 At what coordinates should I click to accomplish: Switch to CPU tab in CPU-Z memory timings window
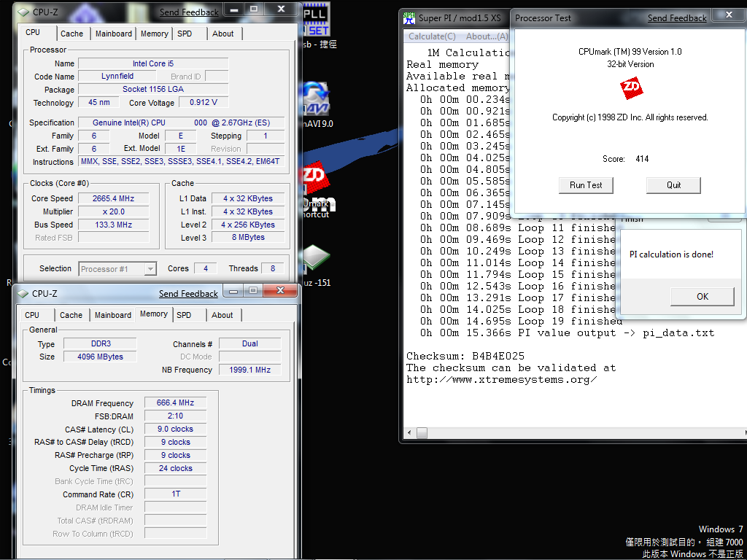32,315
